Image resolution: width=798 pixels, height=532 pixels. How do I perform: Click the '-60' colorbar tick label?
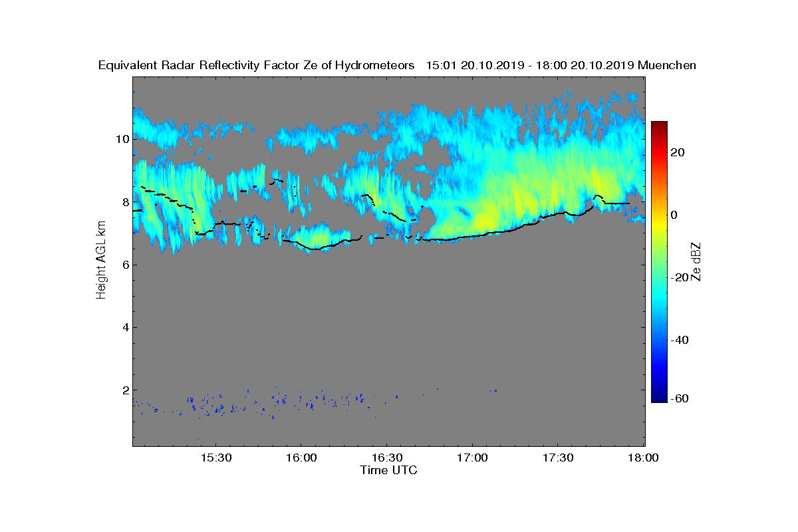coord(680,398)
